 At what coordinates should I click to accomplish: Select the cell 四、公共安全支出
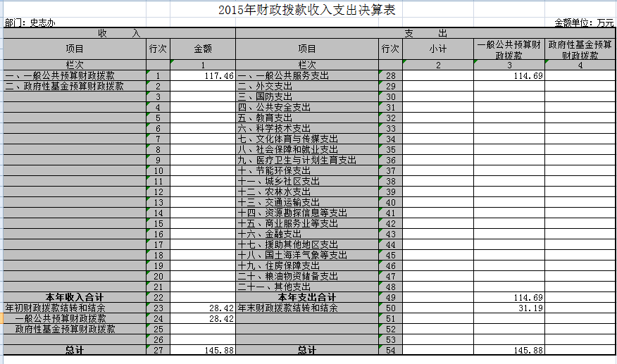pos(307,108)
